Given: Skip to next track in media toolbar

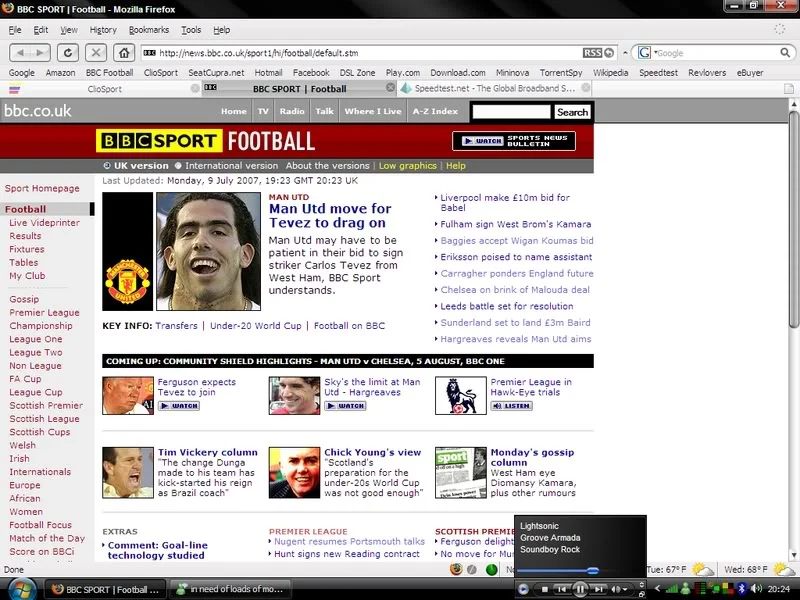Looking at the screenshot, I should click(599, 589).
